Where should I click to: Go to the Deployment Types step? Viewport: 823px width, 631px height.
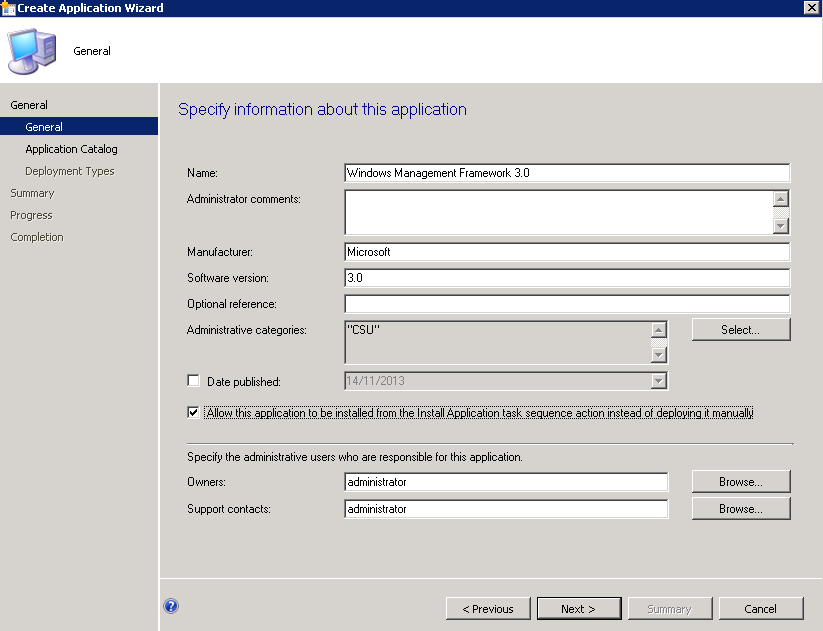tap(70, 171)
